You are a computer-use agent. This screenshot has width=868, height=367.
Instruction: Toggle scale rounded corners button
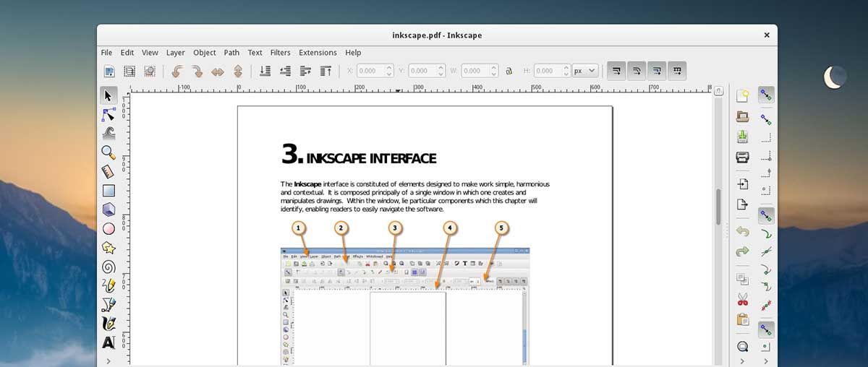[x=637, y=70]
